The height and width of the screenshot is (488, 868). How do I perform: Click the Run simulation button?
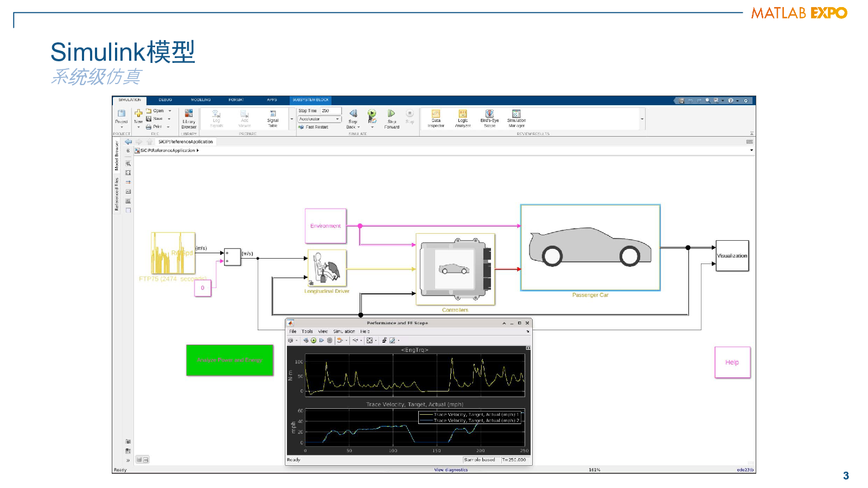pos(372,114)
